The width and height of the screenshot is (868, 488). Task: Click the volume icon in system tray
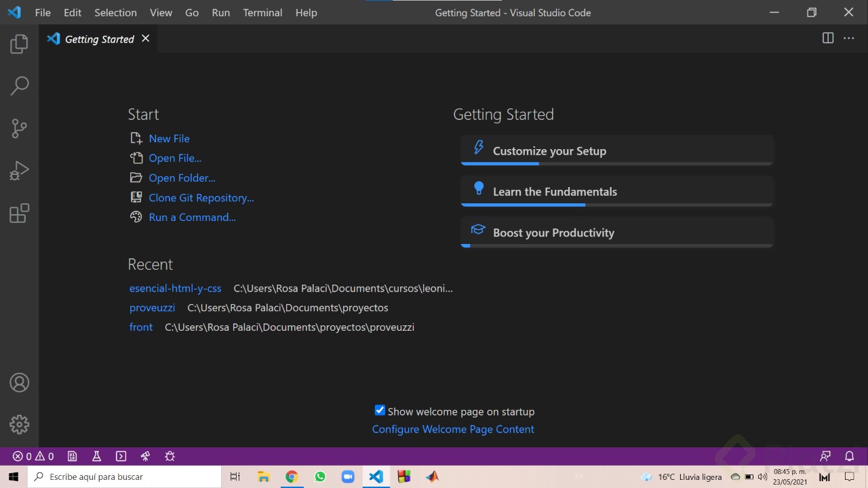click(x=762, y=476)
